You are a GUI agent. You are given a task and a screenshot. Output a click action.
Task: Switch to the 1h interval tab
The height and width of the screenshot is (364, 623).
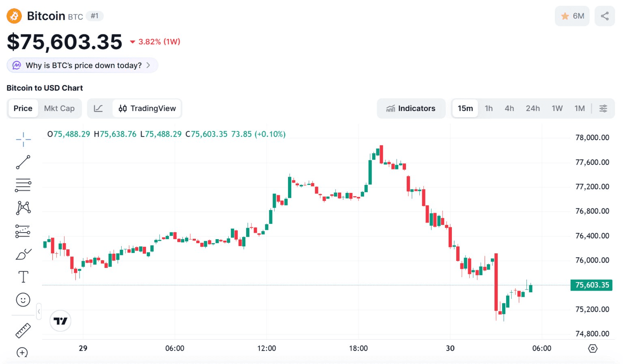tap(488, 109)
